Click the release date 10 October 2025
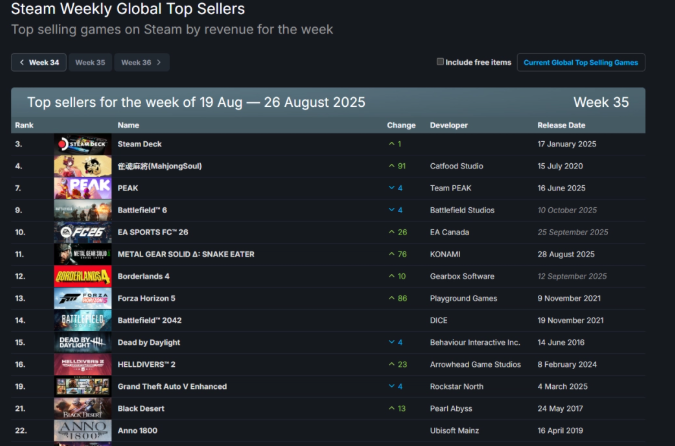 tap(567, 210)
